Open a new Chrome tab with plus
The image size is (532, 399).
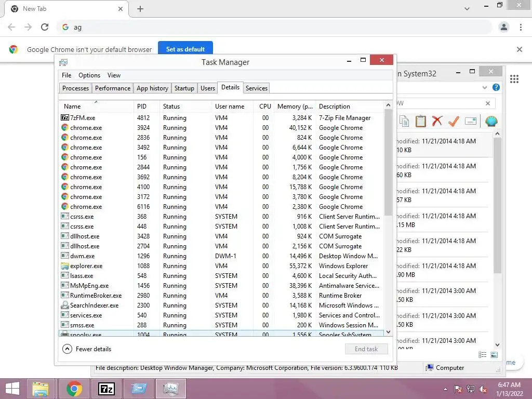click(140, 9)
